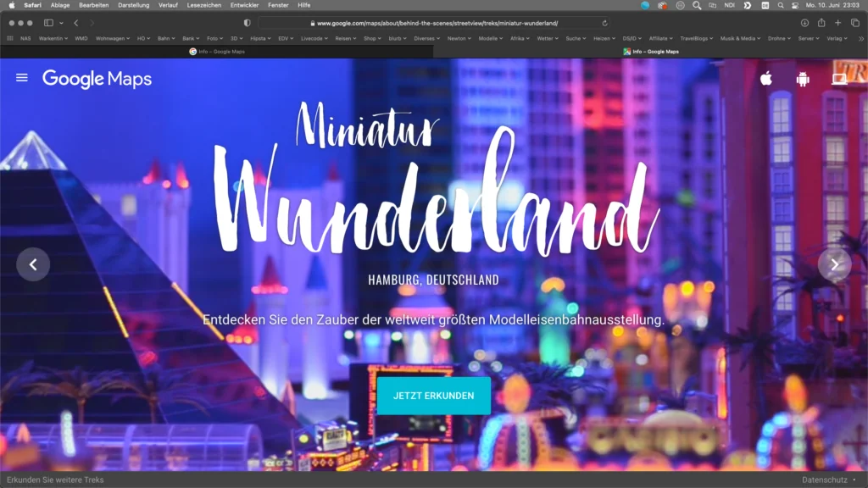The height and width of the screenshot is (488, 868).
Task: Expand the Verlag bookmarks folder
Action: point(837,39)
